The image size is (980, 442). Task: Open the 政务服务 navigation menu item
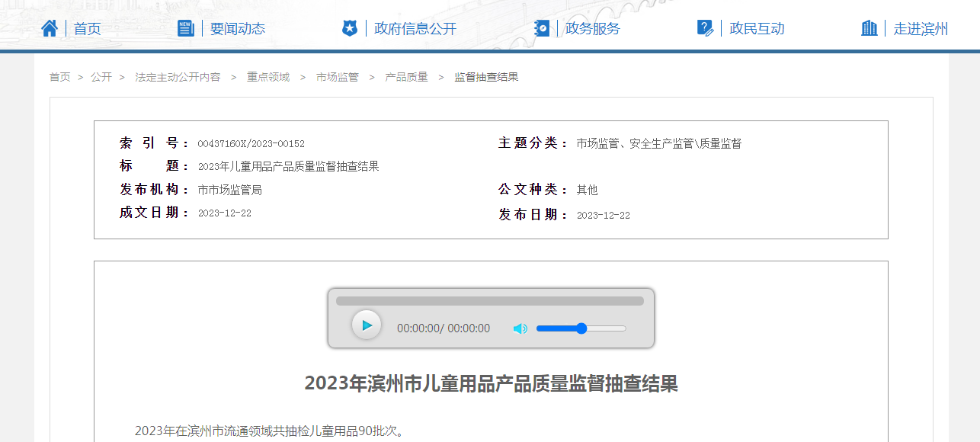593,29
